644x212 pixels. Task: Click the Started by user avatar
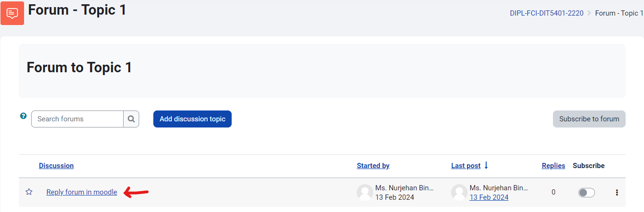click(365, 192)
